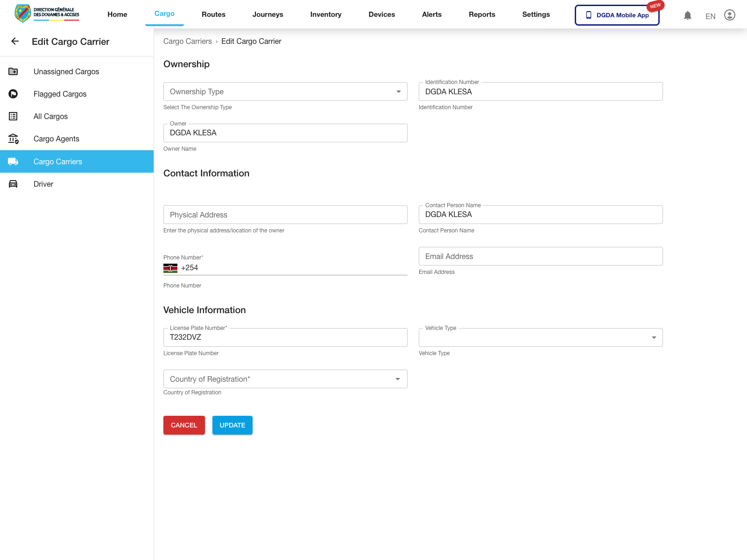747x560 pixels.
Task: Open notifications via the bell icon
Action: point(687,15)
